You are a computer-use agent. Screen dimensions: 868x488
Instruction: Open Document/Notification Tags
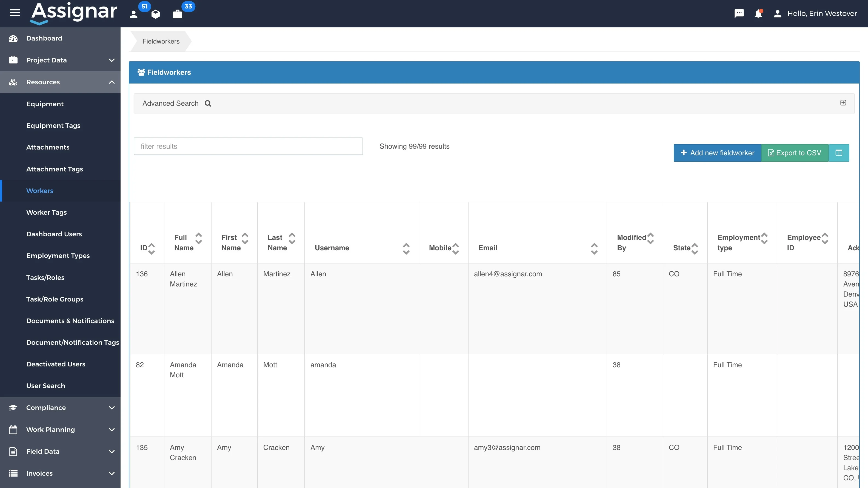click(x=60, y=343)
